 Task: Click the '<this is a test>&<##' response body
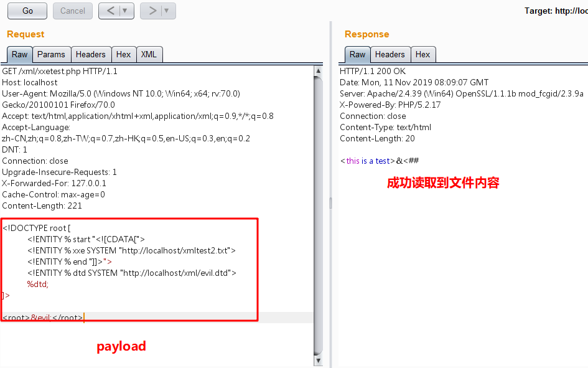379,161
